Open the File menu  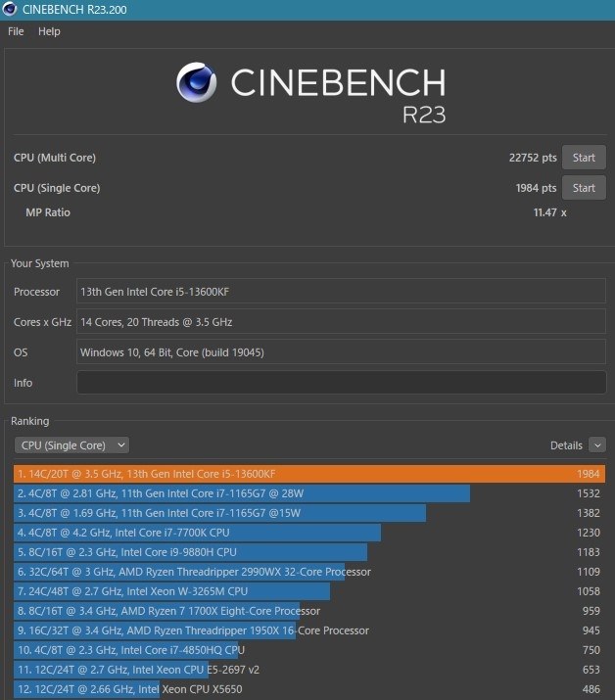pyautogui.click(x=16, y=31)
